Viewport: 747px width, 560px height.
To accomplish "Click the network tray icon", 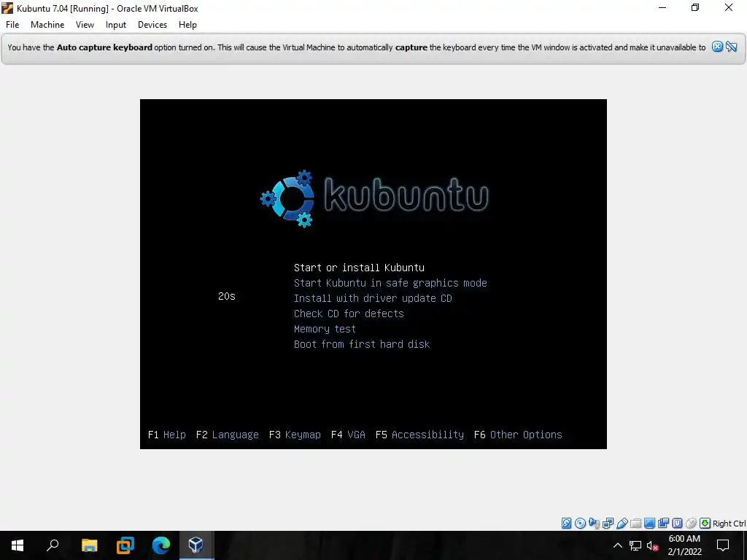I will (635, 545).
